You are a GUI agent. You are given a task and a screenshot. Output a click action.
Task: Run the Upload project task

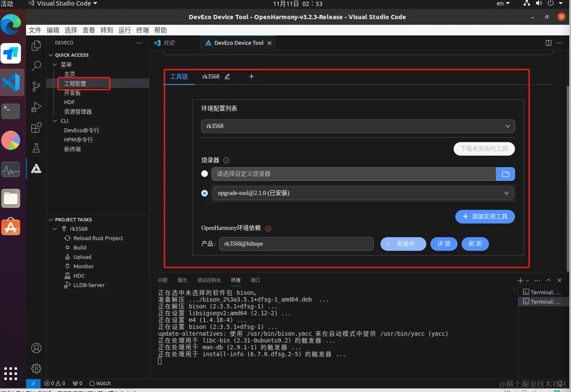82,257
